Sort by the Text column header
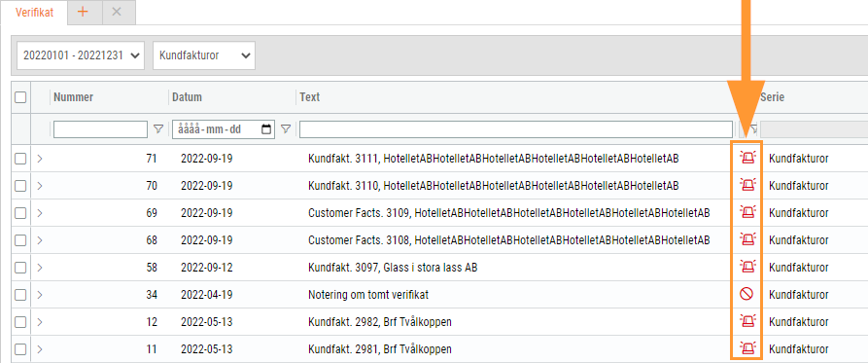Screen dimensions: 868x363 [x=310, y=97]
